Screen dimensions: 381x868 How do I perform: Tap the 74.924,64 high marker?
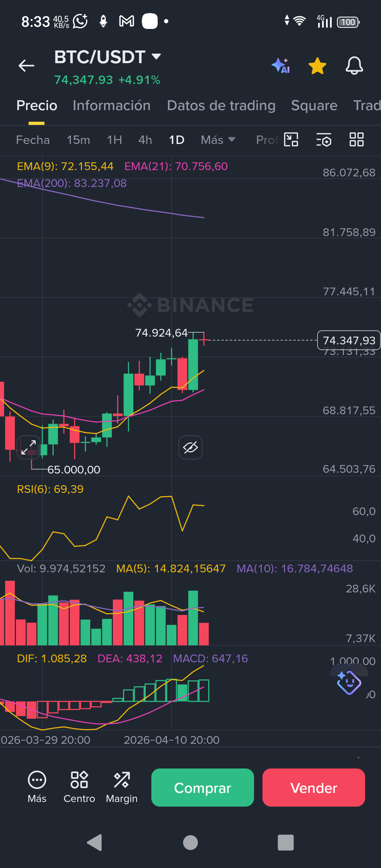coord(162,333)
